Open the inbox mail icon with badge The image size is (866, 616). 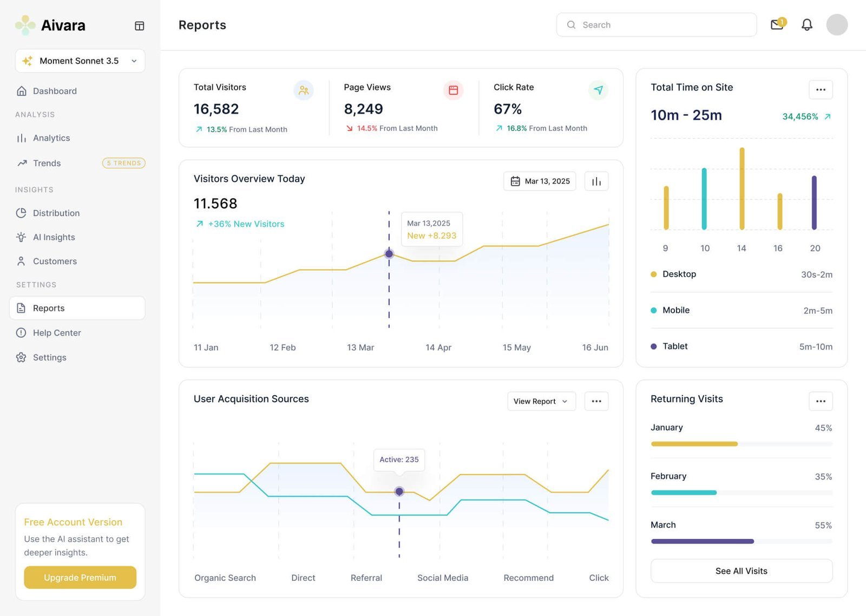click(777, 24)
